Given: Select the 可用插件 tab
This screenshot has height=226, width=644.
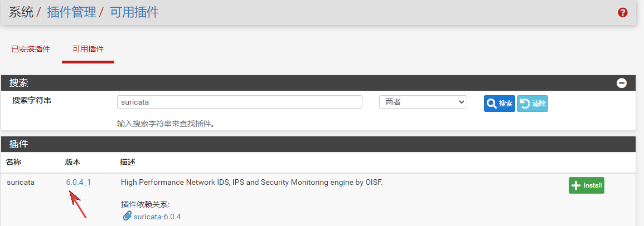Looking at the screenshot, I should click(x=88, y=49).
